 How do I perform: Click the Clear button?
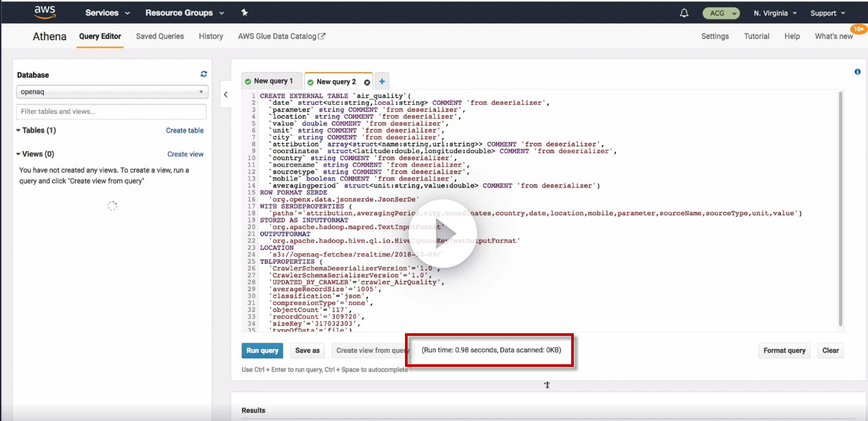830,350
